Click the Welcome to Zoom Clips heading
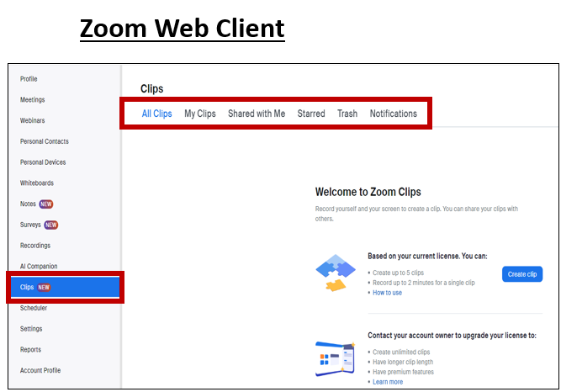The height and width of the screenshot is (392, 561). [368, 192]
